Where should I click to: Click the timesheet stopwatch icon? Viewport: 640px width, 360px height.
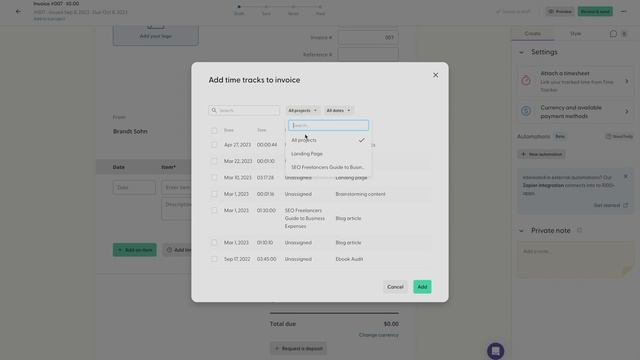[526, 80]
